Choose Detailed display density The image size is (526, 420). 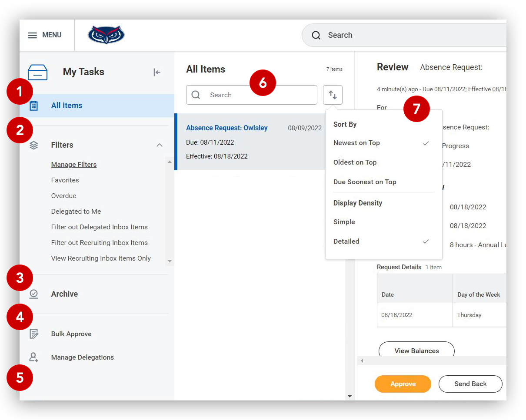(x=346, y=241)
